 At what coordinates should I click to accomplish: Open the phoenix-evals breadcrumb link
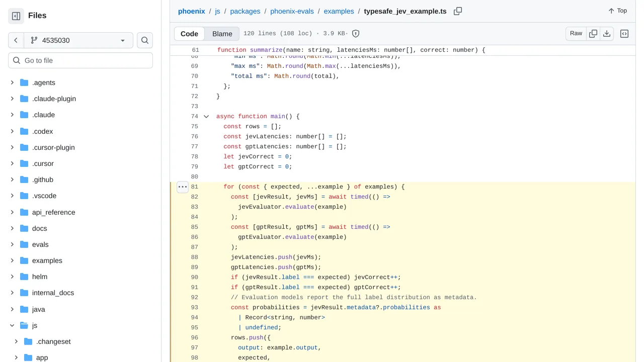[x=292, y=11]
